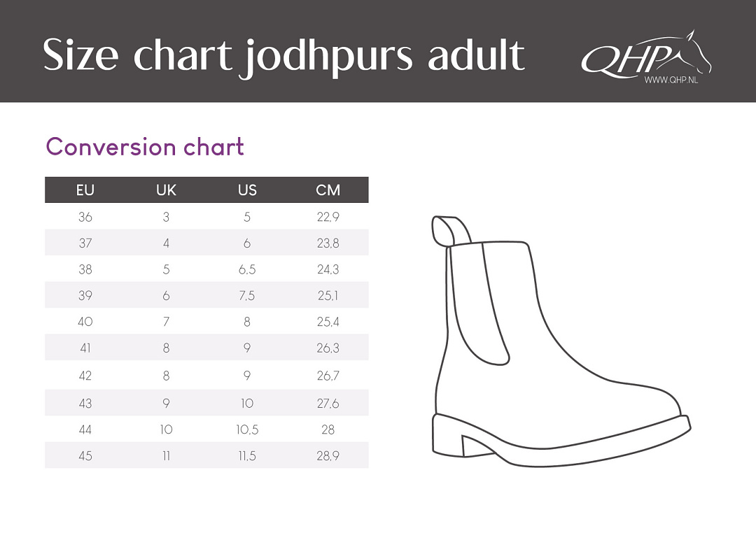Select the US column header
Screen dimensions: 756x540
pos(247,190)
